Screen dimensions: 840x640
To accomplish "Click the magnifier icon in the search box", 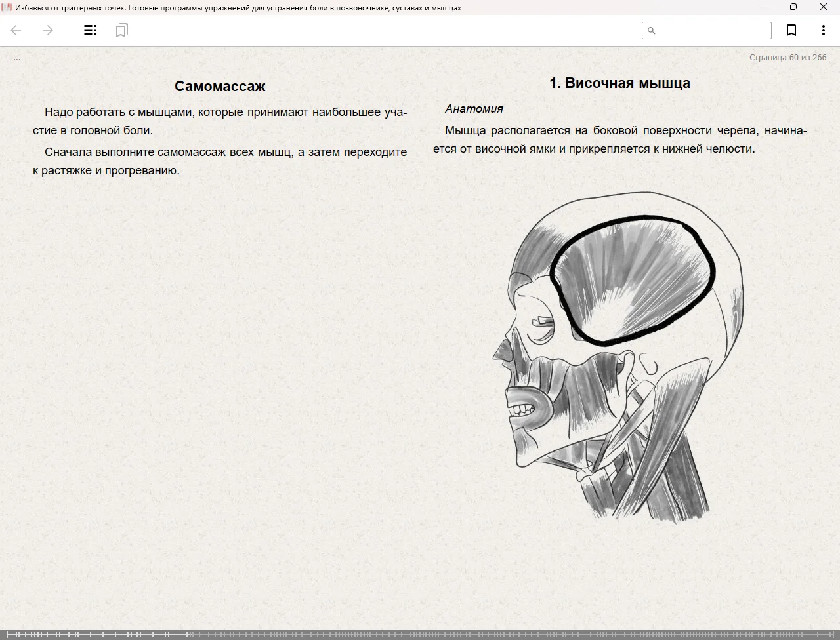I will [652, 31].
